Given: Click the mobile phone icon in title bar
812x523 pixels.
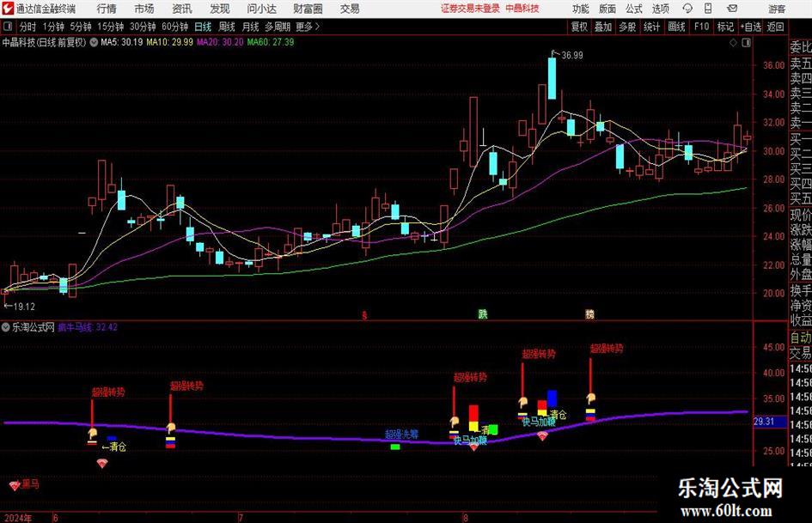Looking at the screenshot, I should tap(708, 9).
